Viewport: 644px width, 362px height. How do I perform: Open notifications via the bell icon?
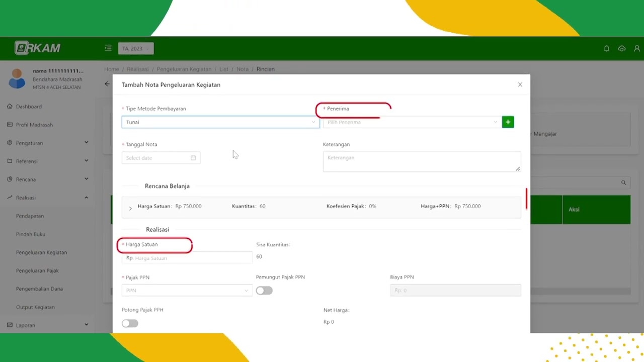click(x=606, y=49)
